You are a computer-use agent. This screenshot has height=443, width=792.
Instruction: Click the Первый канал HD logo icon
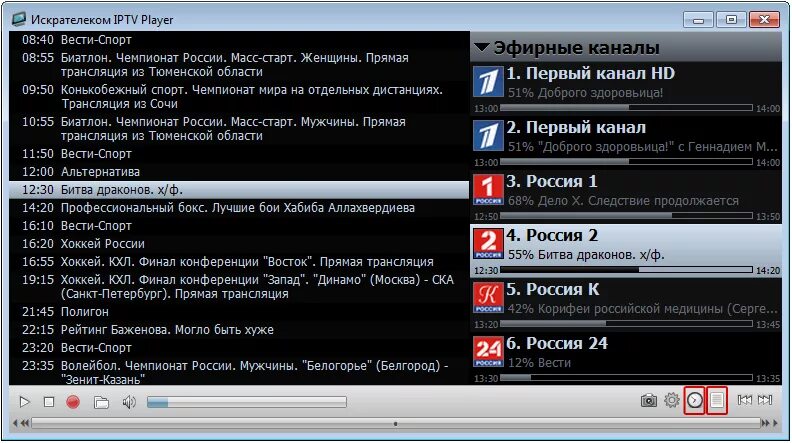tap(488, 81)
